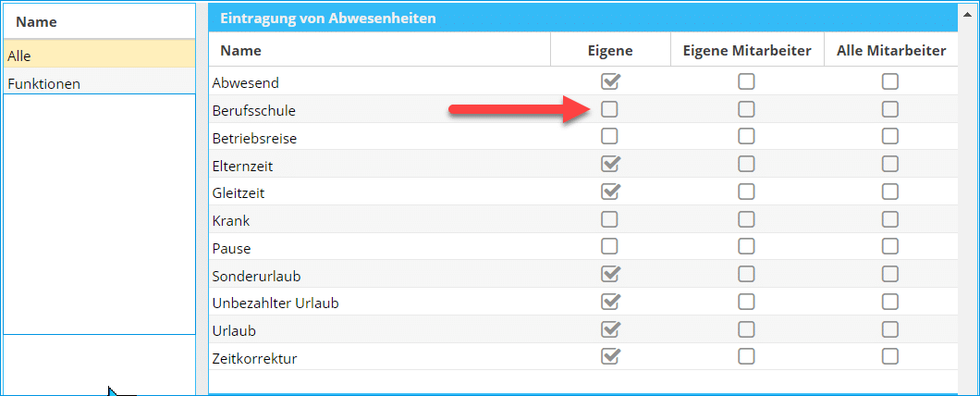Click the Eigene column header
Screen dimensions: 980x396
pos(610,51)
